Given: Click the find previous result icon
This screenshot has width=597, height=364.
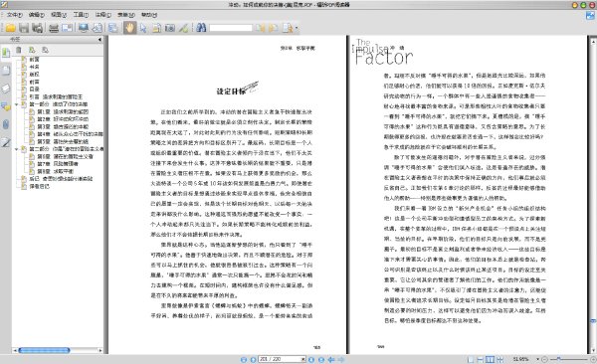Looking at the screenshot, I should (x=260, y=28).
